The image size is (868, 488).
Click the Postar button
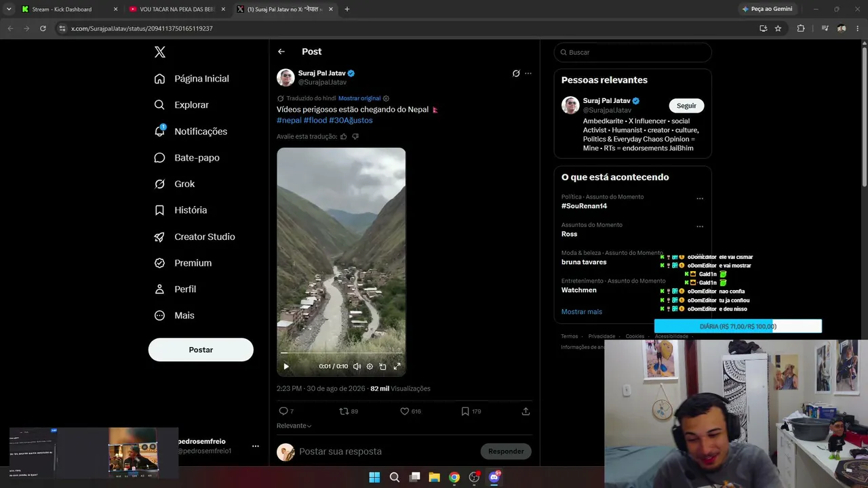[201, 350]
